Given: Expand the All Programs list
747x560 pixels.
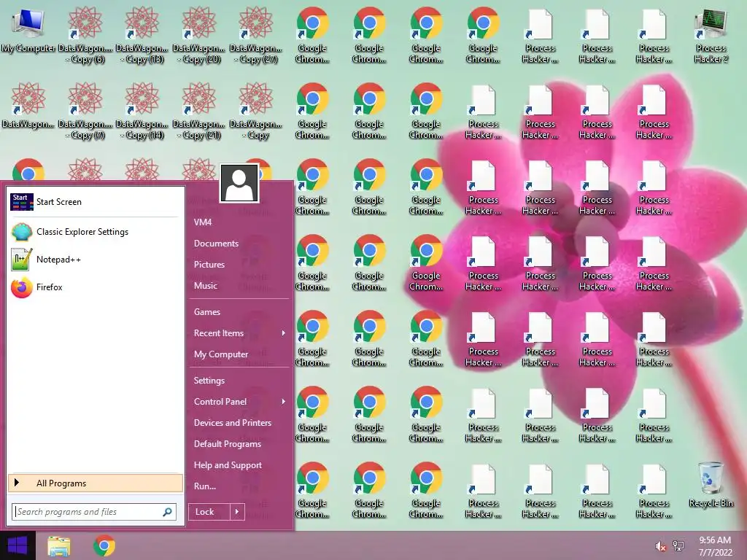Looking at the screenshot, I should point(96,483).
